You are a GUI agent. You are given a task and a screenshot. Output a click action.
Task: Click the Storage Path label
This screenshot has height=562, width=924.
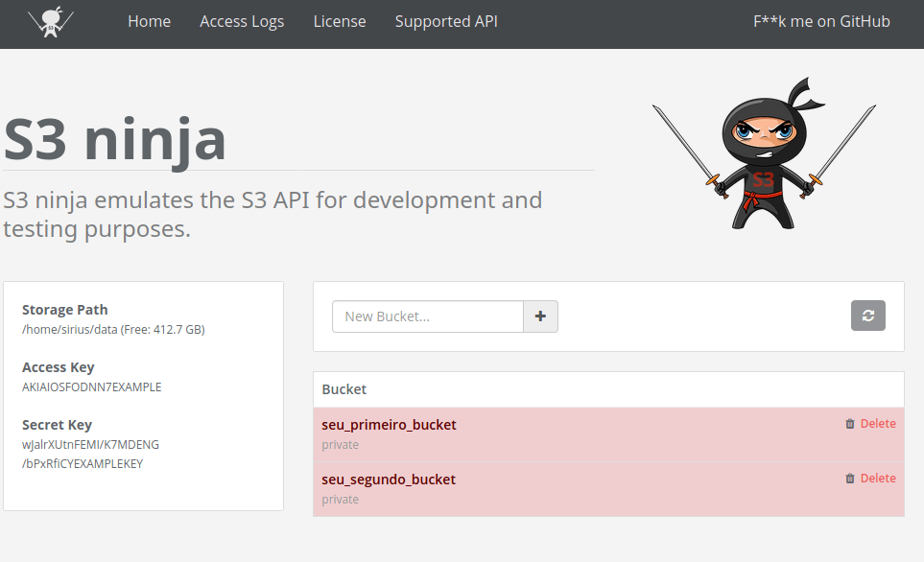point(65,310)
